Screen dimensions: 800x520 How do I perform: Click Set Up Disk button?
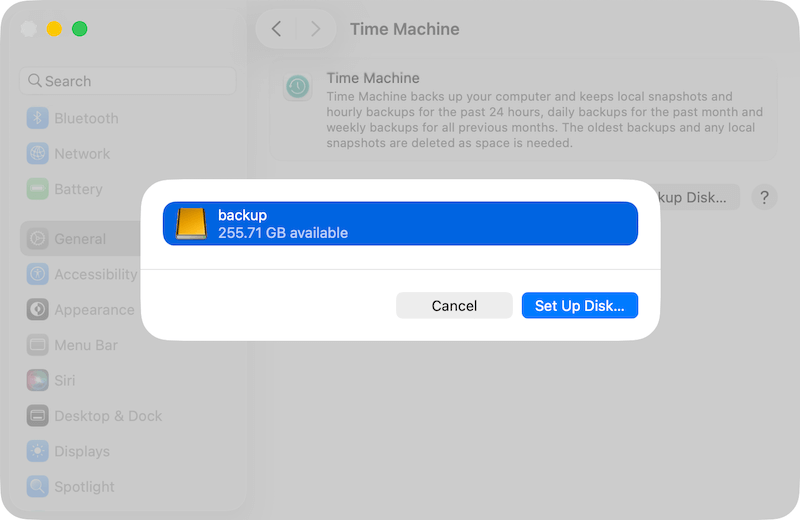(580, 305)
